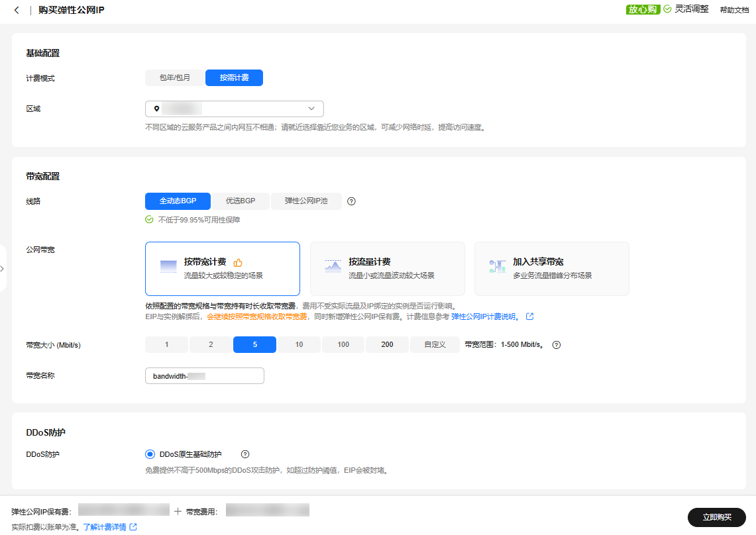Image resolution: width=756 pixels, height=535 pixels.
Task: Click the 放心购 badge icon
Action: click(643, 9)
